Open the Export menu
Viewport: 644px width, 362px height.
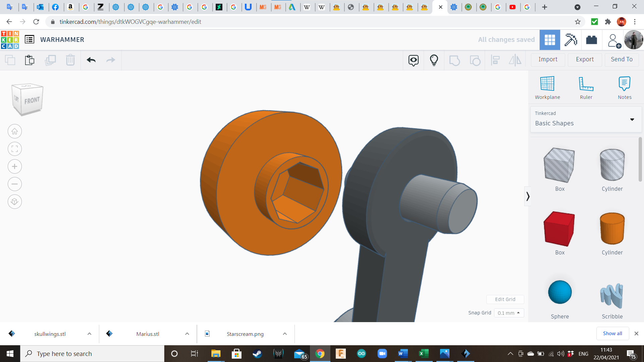click(585, 59)
